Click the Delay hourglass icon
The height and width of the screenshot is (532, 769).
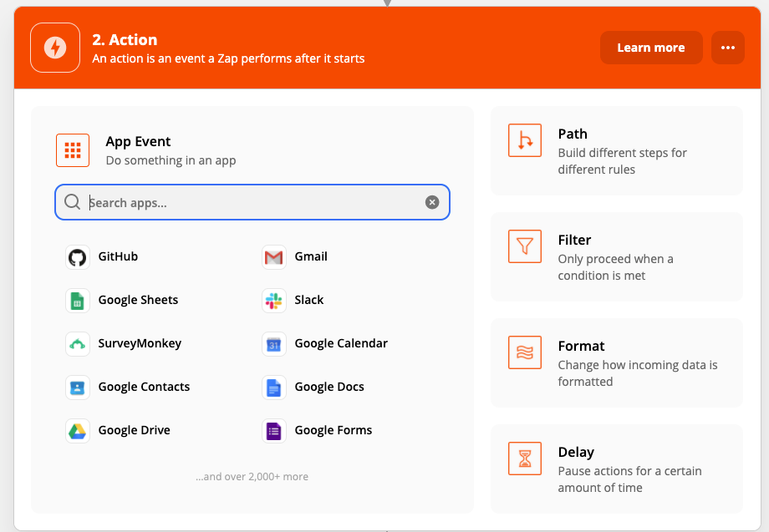pyautogui.click(x=525, y=459)
